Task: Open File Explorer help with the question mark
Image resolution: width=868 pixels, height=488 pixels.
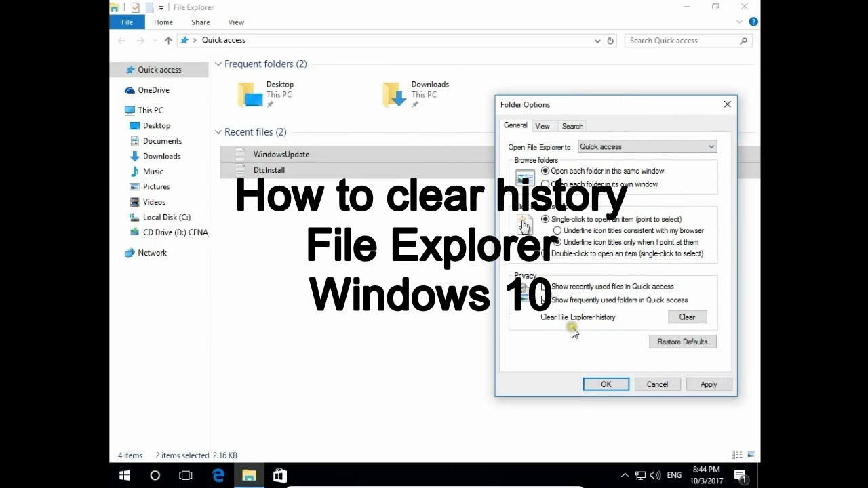Action: pyautogui.click(x=753, y=22)
